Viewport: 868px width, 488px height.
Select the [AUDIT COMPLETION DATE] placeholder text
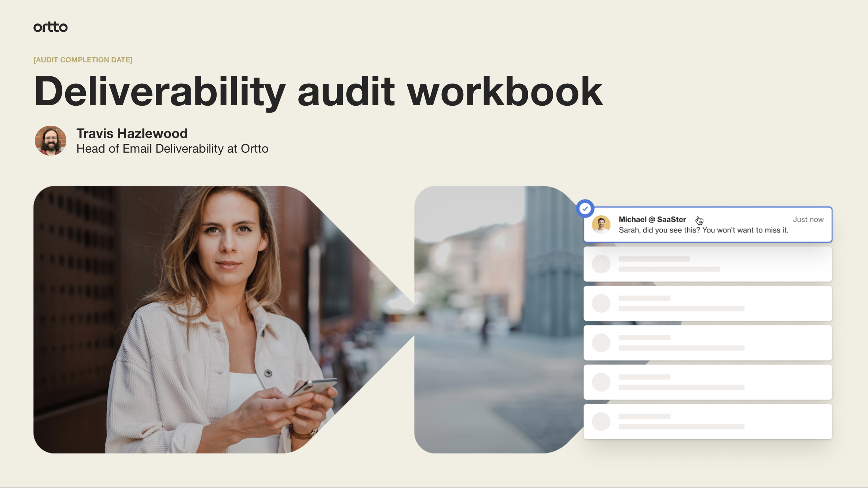click(83, 60)
